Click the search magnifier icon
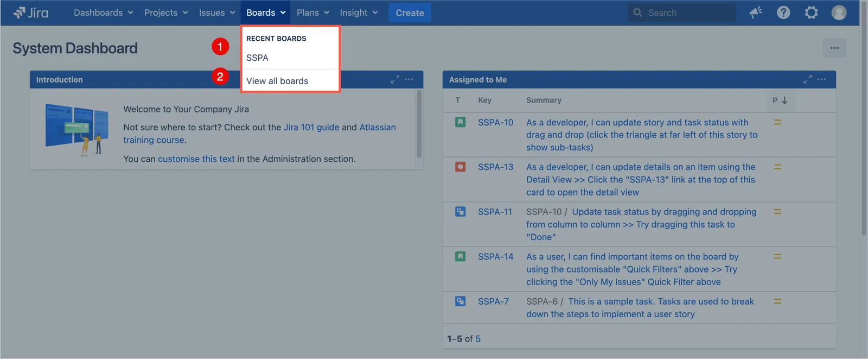 [638, 12]
